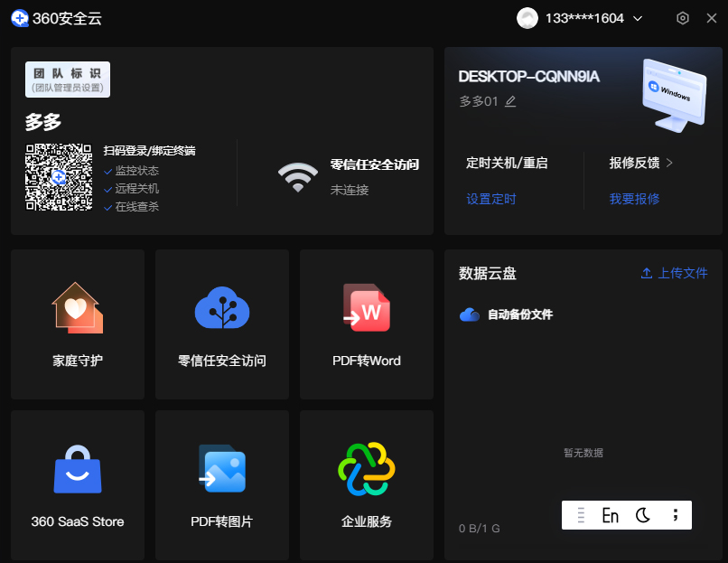Expand the 133****1604 account dropdown arrow
Viewport: 728px width, 563px height.
(x=638, y=19)
